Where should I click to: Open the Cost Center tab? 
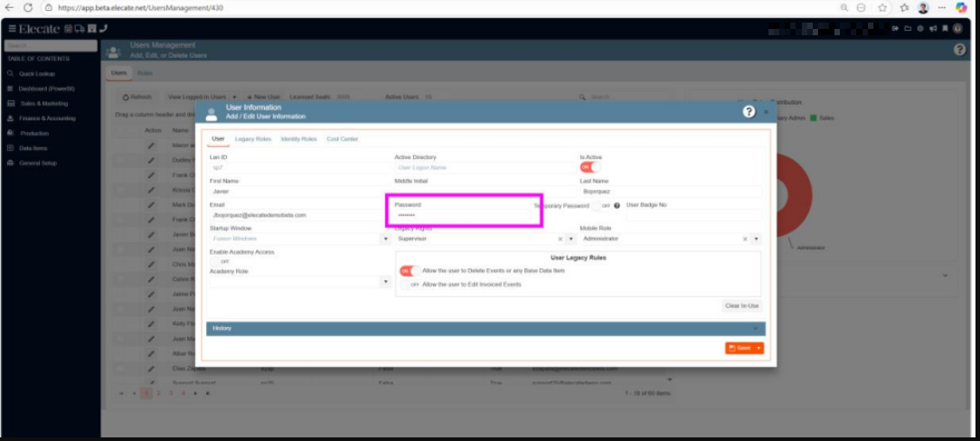[342, 139]
